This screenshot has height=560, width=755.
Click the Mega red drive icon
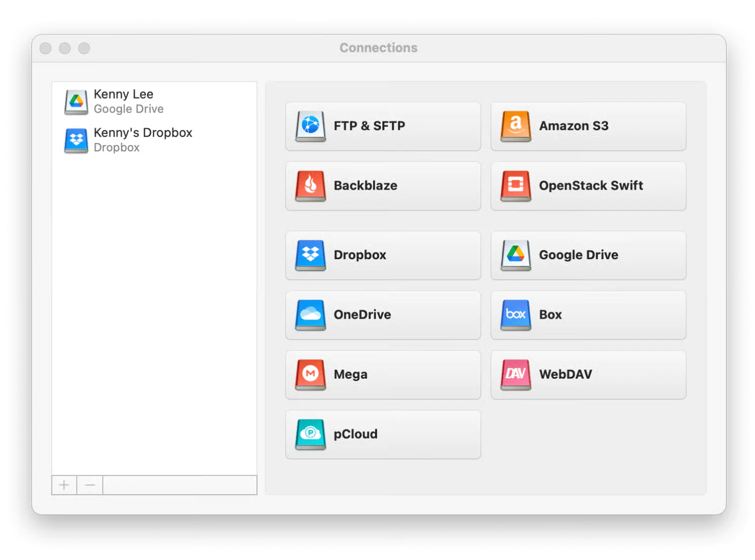click(310, 374)
